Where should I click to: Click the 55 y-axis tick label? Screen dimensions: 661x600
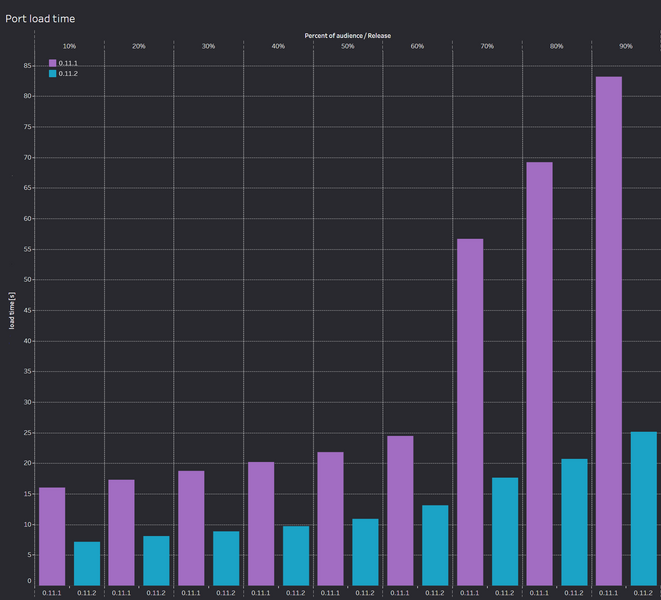click(27, 250)
